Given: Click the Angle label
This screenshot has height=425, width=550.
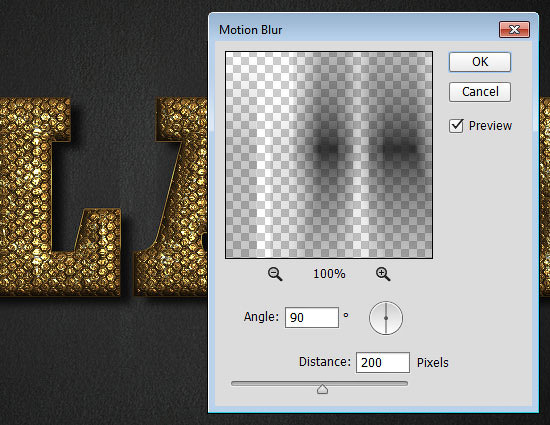Looking at the screenshot, I should click(261, 317).
